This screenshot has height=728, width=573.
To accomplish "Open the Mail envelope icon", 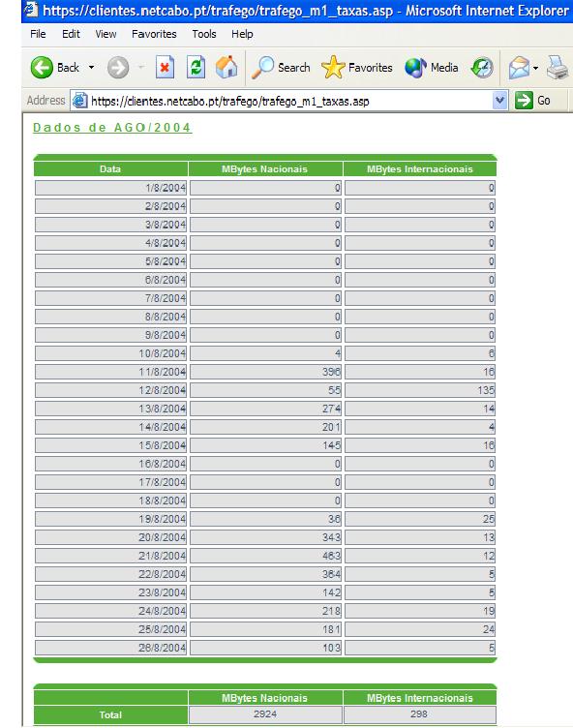I will coord(519,68).
